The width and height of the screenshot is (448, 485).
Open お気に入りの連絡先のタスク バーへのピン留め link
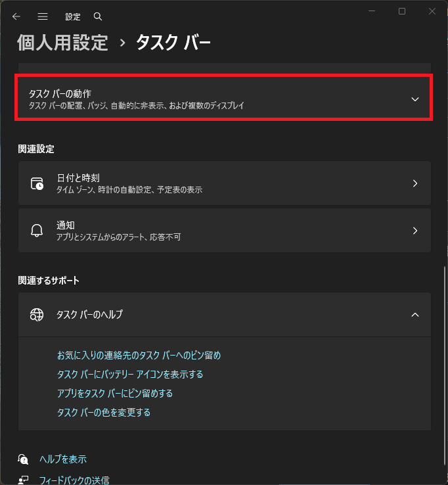tap(139, 356)
